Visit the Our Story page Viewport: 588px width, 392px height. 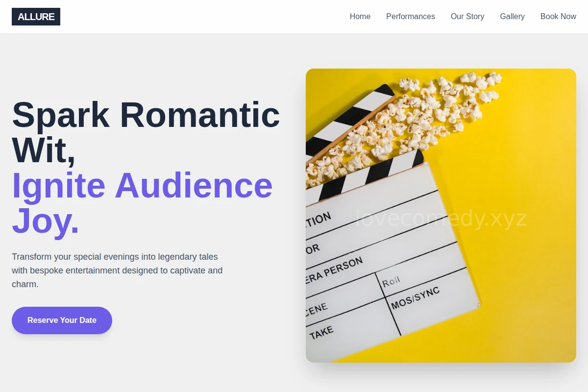[x=467, y=17]
